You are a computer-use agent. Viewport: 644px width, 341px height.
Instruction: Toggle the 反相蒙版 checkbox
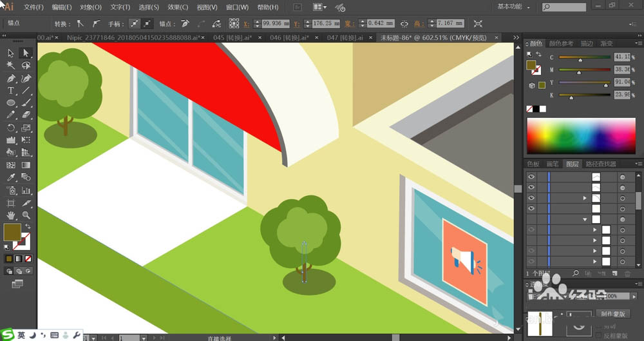[599, 336]
